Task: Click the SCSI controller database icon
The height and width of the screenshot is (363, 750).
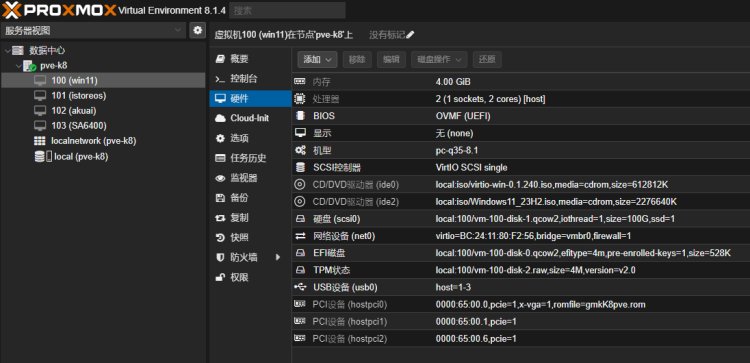Action: [300, 167]
